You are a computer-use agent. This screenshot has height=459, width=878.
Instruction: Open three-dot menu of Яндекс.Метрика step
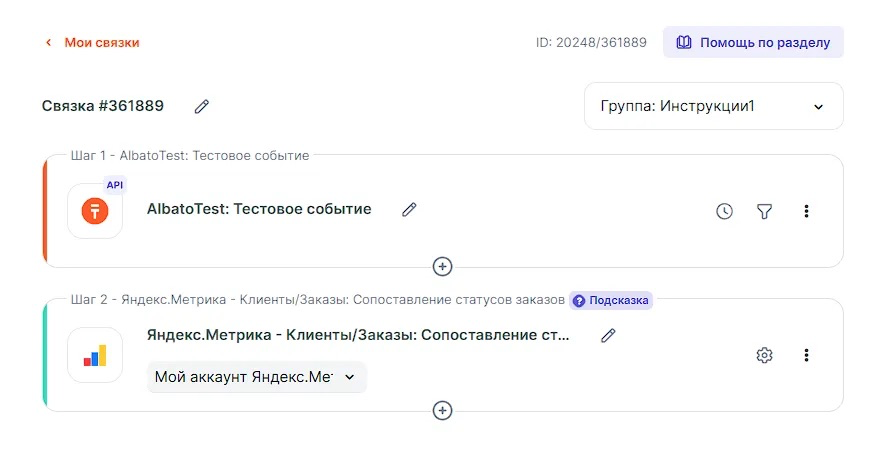(806, 355)
